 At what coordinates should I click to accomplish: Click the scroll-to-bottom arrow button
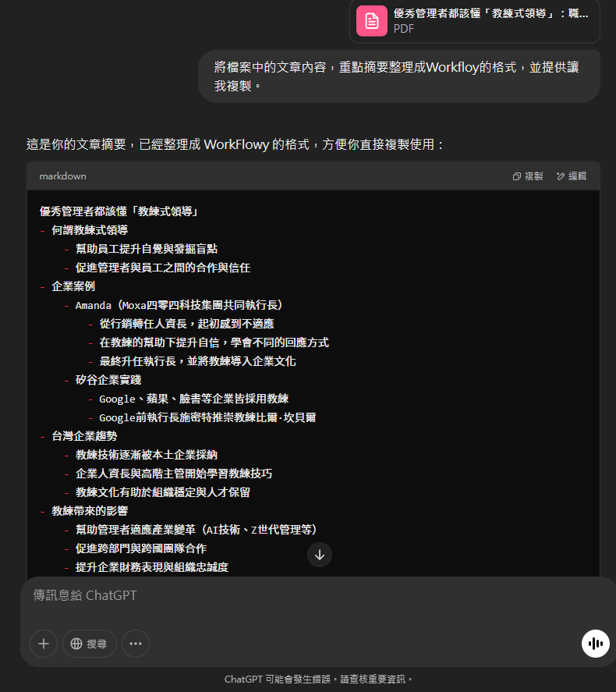point(320,555)
